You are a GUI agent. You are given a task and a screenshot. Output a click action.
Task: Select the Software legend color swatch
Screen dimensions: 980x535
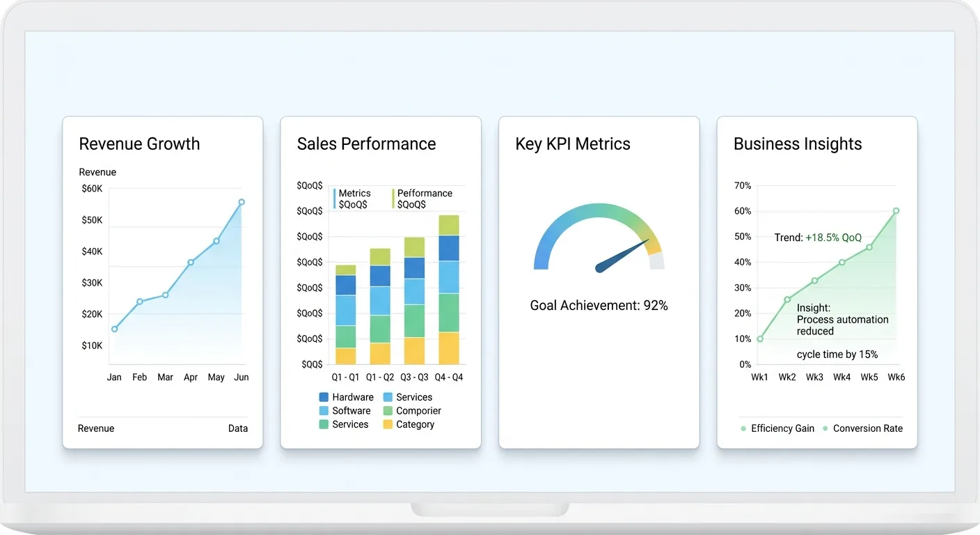(x=324, y=410)
